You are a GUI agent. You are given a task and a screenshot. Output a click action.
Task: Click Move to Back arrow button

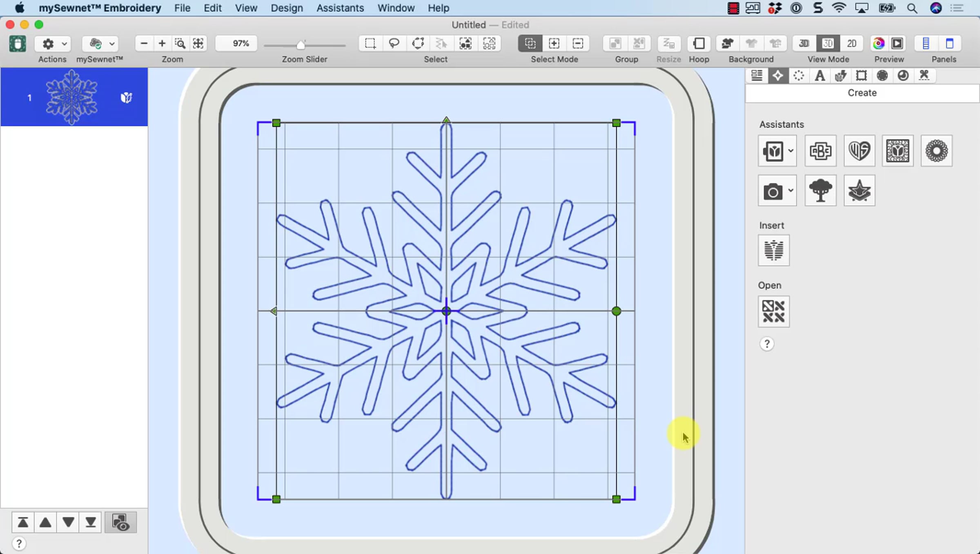pos(91,522)
